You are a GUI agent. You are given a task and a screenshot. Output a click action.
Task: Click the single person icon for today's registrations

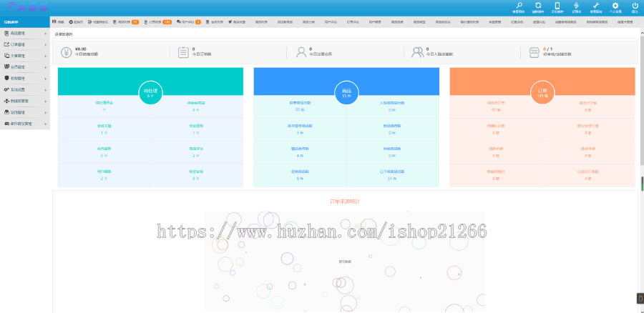tap(301, 52)
